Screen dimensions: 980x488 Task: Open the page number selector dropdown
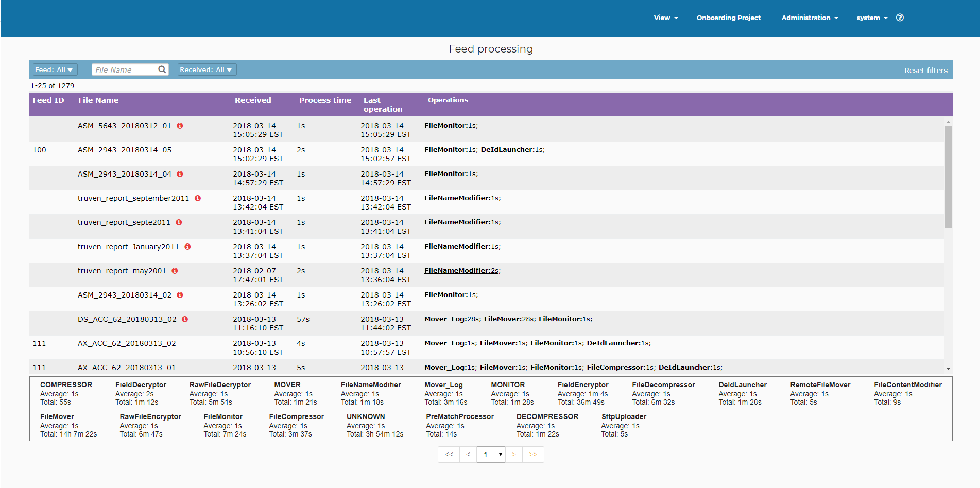point(491,455)
